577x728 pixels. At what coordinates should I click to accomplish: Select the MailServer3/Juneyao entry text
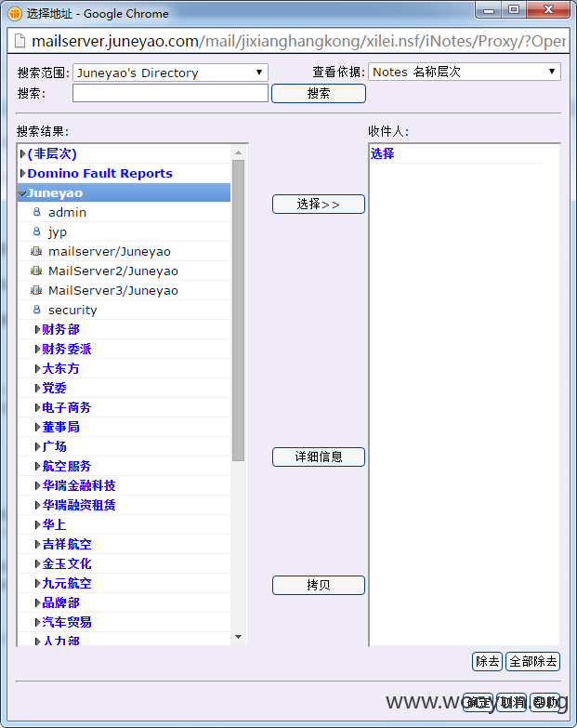113,290
